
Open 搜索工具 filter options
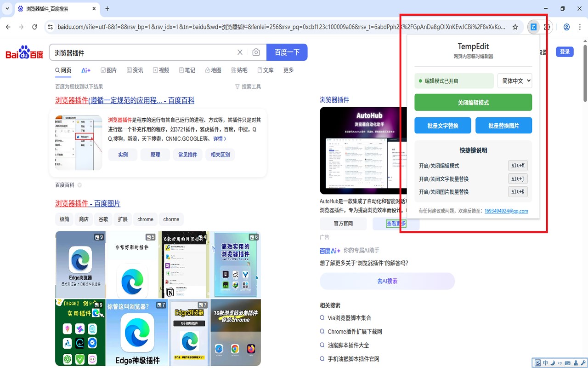click(x=248, y=86)
